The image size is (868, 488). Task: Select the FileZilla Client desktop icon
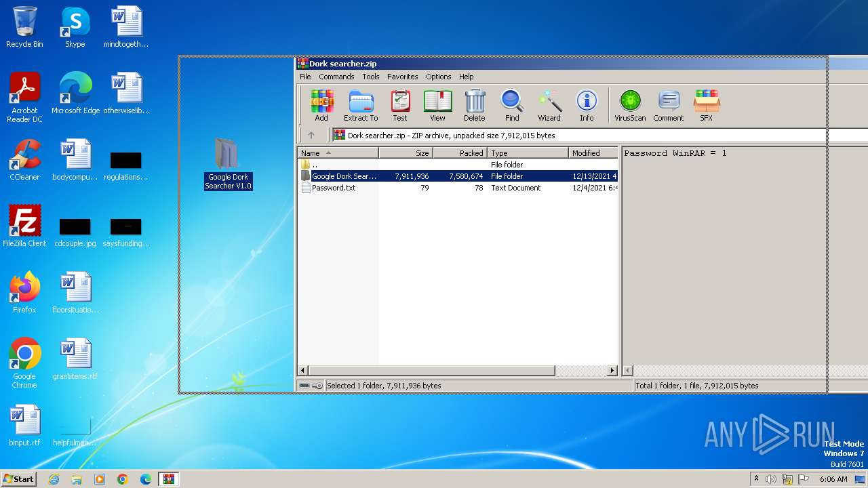click(x=24, y=226)
